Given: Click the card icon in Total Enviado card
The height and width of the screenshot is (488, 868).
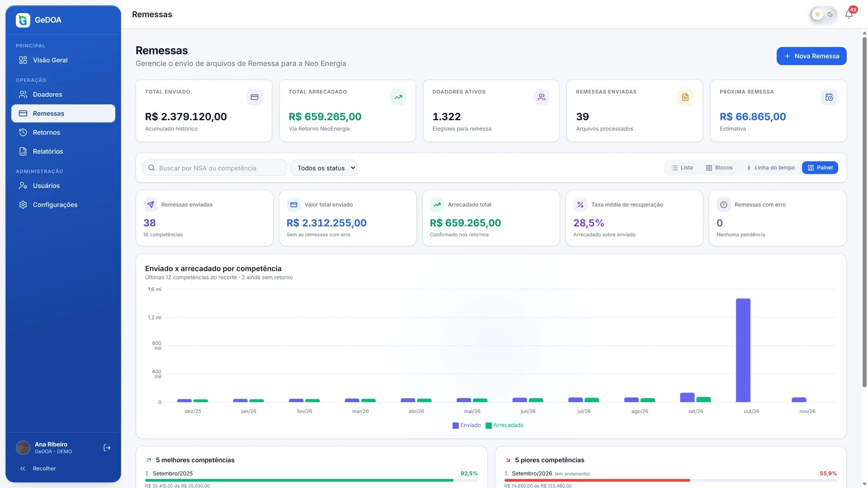Looking at the screenshot, I should 254,97.
